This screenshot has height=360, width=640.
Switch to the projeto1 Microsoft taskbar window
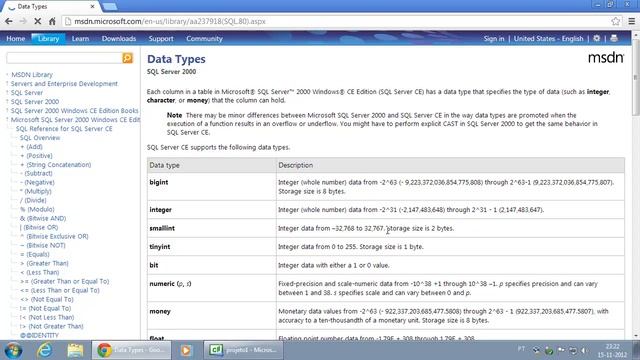[243, 350]
